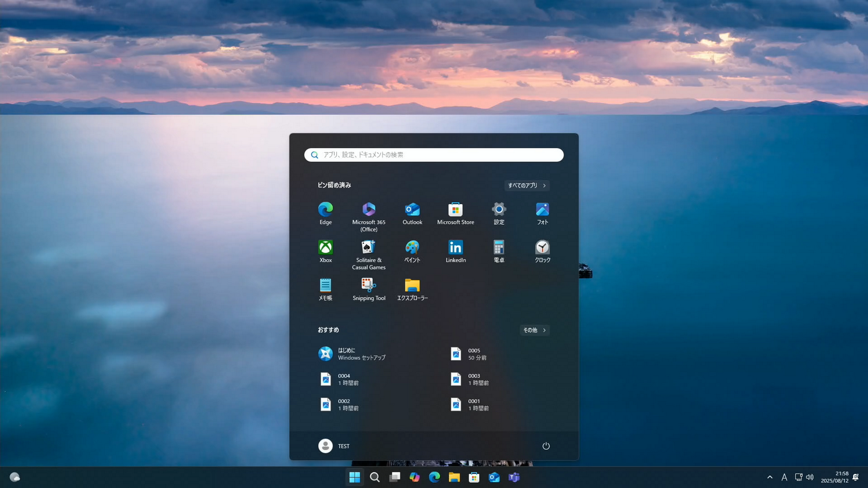Image resolution: width=868 pixels, height=488 pixels.
Task: Open Solitaire & Casual Games
Action: tap(369, 249)
